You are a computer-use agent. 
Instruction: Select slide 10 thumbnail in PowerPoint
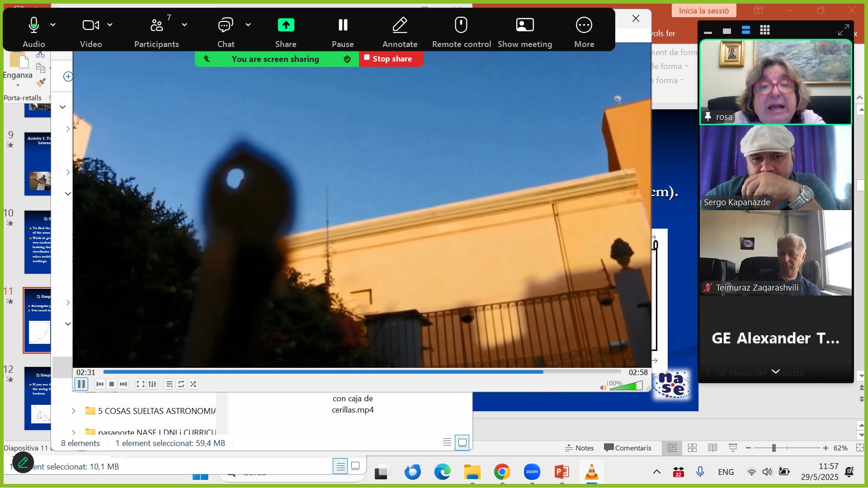(38, 242)
